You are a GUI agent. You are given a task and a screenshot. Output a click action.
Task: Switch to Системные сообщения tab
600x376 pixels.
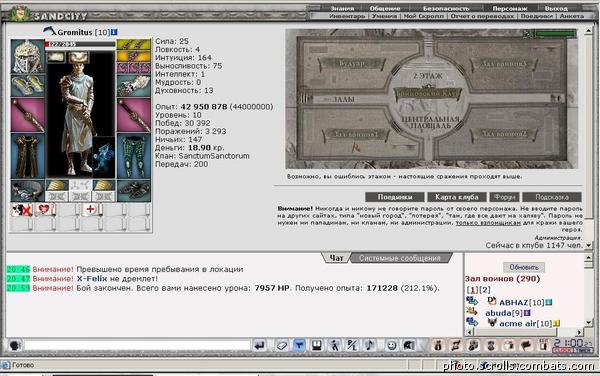399,258
